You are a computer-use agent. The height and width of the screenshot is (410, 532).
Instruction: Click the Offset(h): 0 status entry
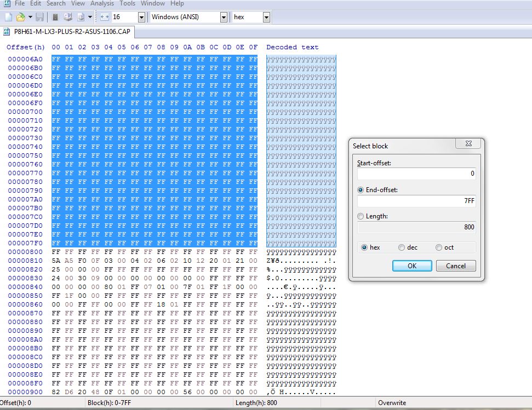(x=15, y=403)
